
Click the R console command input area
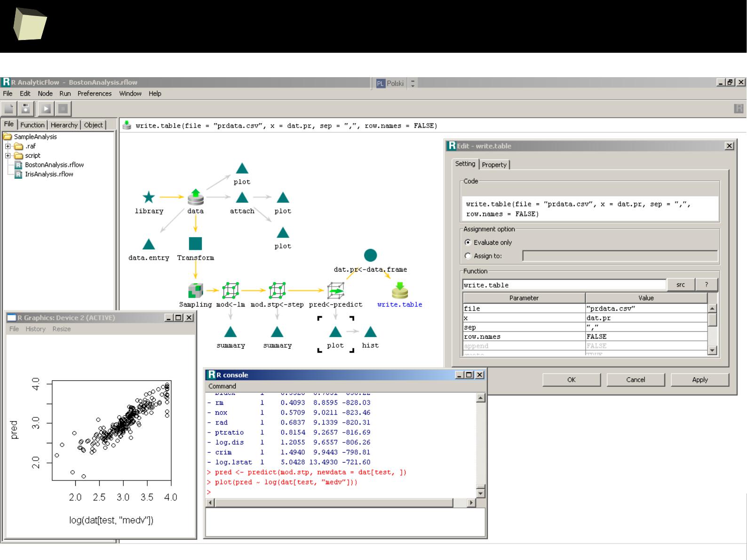345,522
